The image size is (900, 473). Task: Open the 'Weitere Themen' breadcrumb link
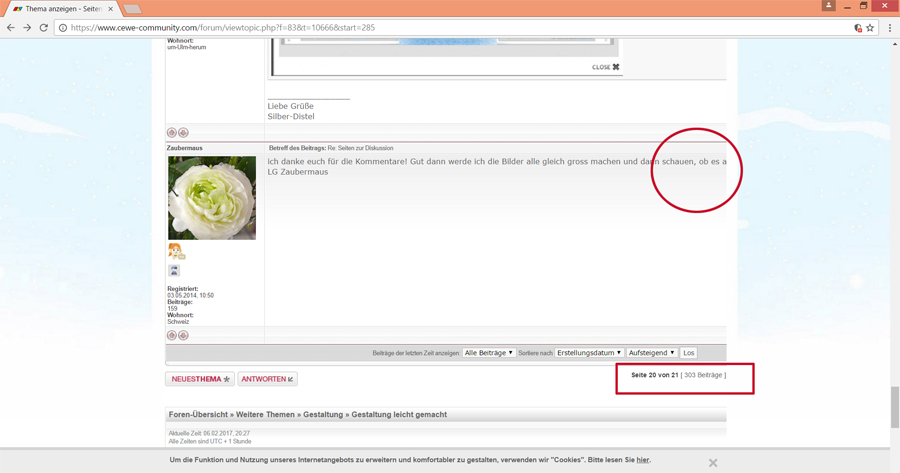[x=265, y=414]
